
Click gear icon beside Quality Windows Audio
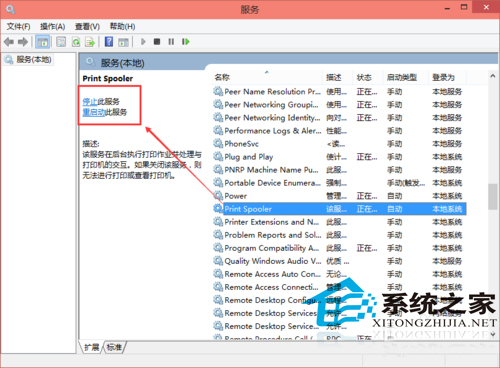click(218, 261)
